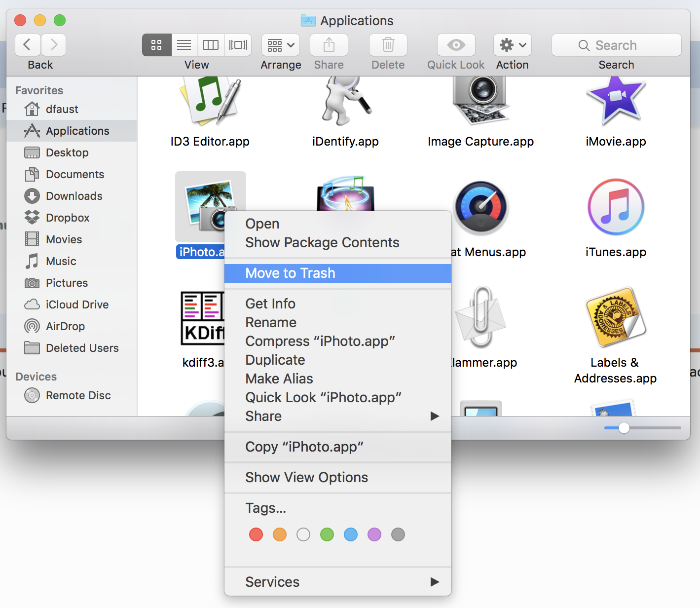This screenshot has width=700, height=608.
Task: Open dfaust home folder in sidebar
Action: (72, 109)
